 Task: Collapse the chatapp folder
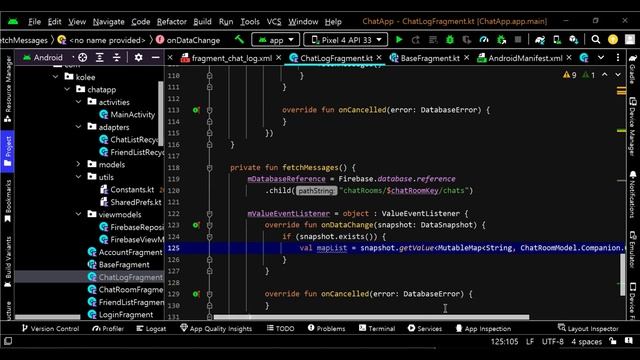click(67, 89)
